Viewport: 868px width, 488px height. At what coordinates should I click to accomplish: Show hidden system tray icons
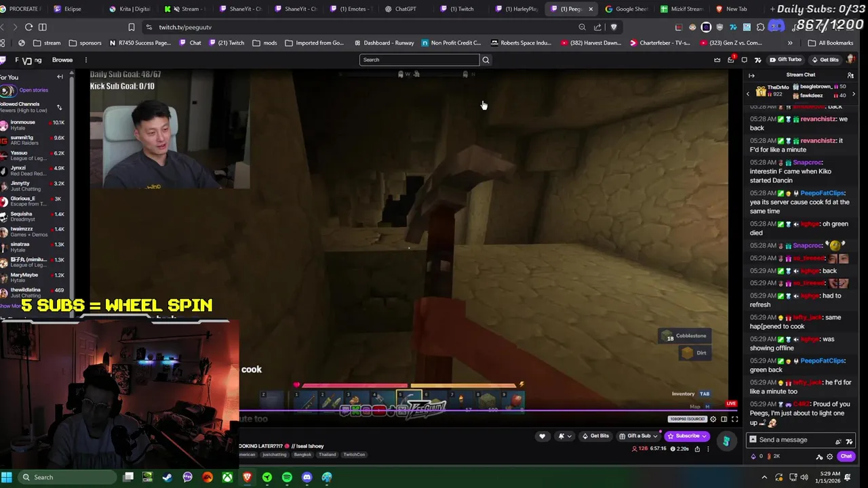pos(764,477)
